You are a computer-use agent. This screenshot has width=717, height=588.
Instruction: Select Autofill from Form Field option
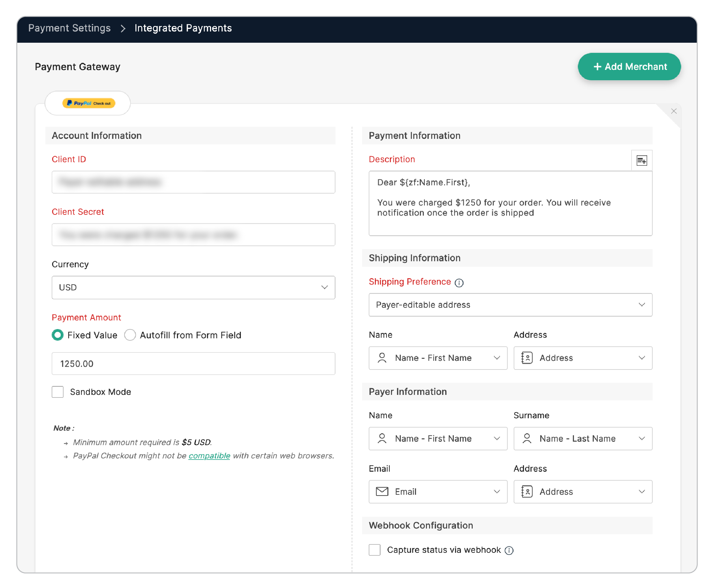coord(130,335)
